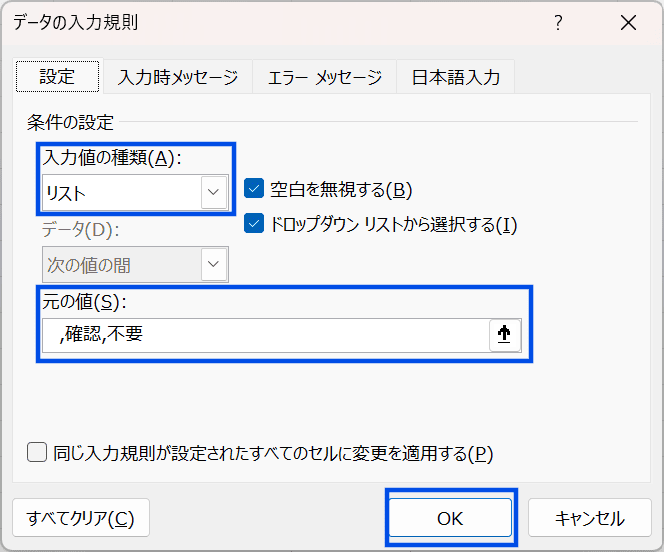Click the 元の値 field label

(x=87, y=302)
